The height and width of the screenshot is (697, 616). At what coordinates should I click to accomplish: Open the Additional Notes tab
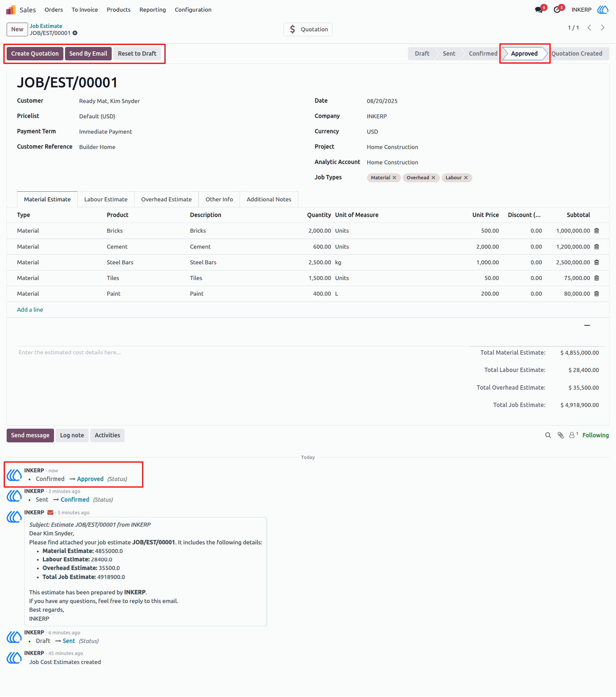click(x=269, y=199)
